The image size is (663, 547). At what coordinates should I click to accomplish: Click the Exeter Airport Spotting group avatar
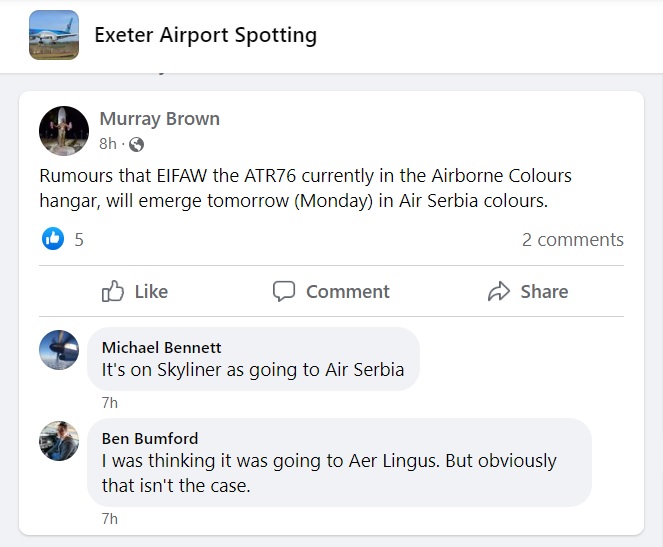coord(54,35)
